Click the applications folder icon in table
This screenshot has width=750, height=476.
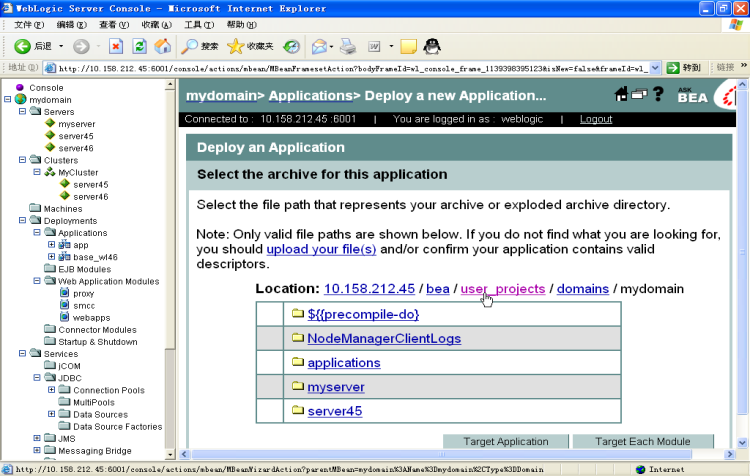[x=298, y=362]
